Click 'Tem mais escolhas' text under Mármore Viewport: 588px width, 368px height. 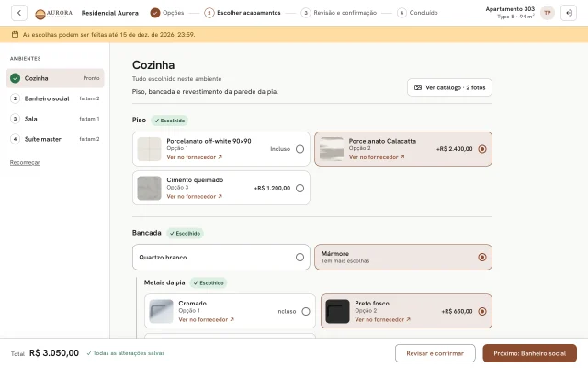345,261
